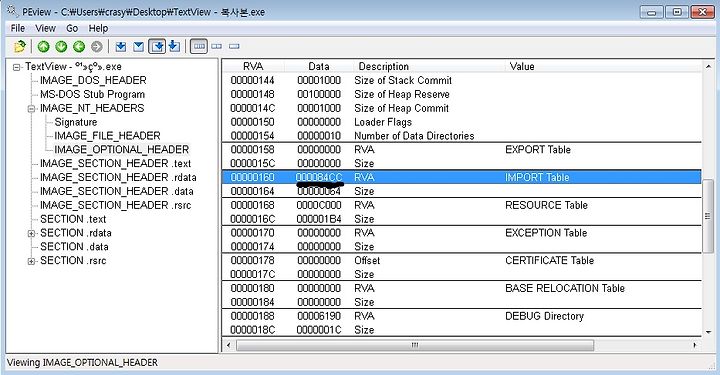Select SECTION .data tree item
The image size is (720, 375).
point(74,246)
